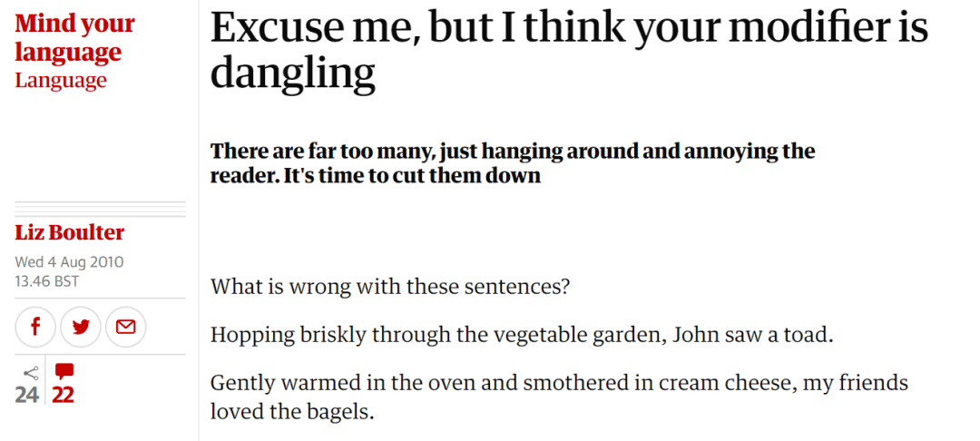Click the comment count number 22

63,395
